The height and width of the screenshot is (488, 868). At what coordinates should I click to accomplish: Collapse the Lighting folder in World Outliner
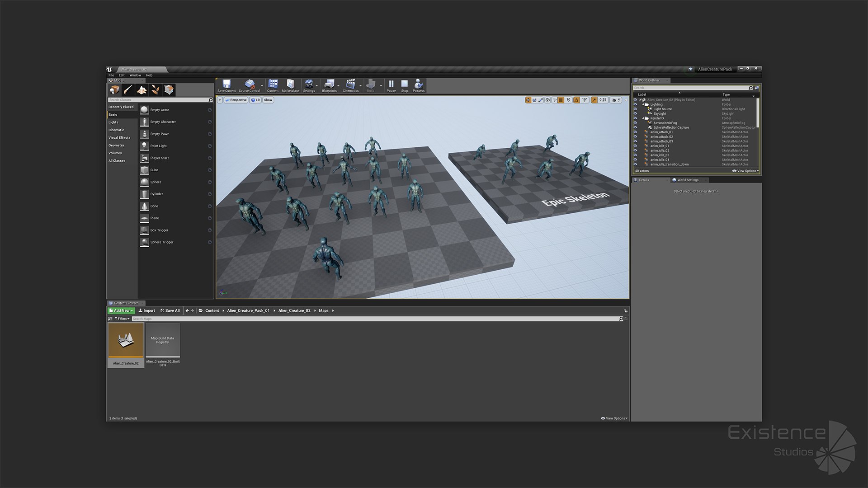click(x=643, y=104)
